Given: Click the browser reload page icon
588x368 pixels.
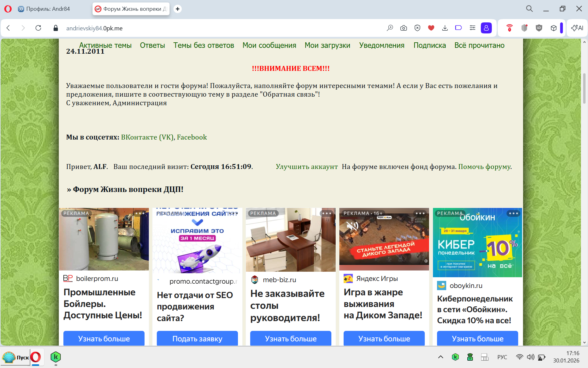Looking at the screenshot, I should (38, 28).
